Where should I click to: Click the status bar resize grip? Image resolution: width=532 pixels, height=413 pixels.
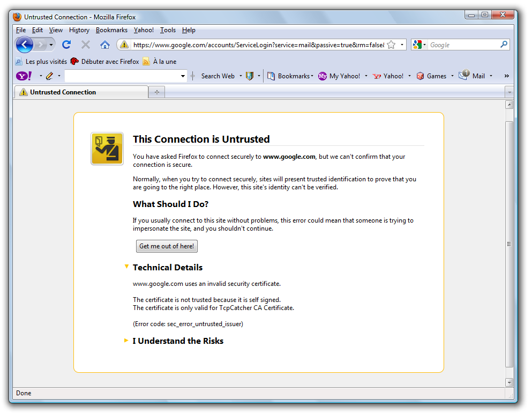[x=510, y=395]
